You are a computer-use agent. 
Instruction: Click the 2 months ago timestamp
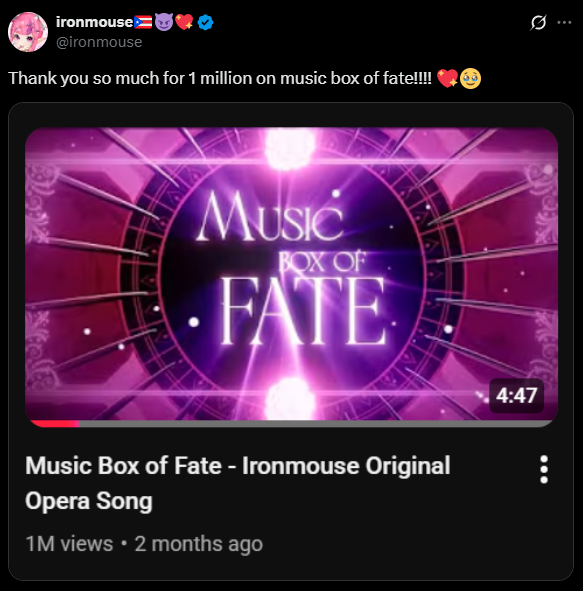(x=199, y=544)
